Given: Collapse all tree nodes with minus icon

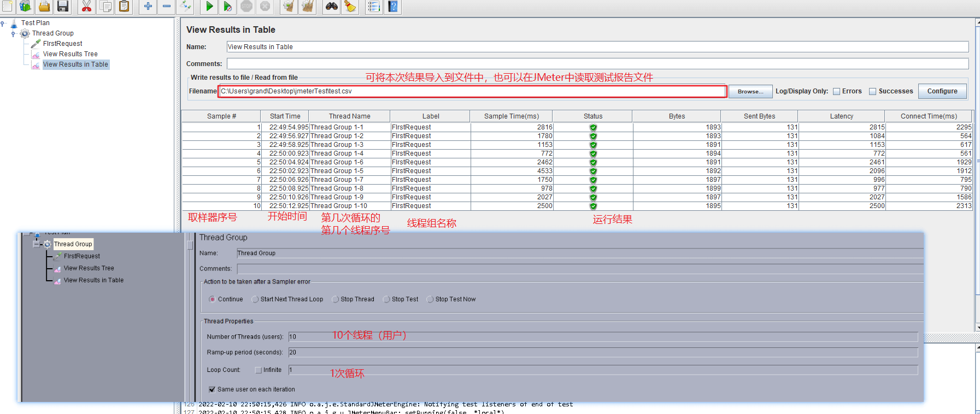Looking at the screenshot, I should (167, 6).
